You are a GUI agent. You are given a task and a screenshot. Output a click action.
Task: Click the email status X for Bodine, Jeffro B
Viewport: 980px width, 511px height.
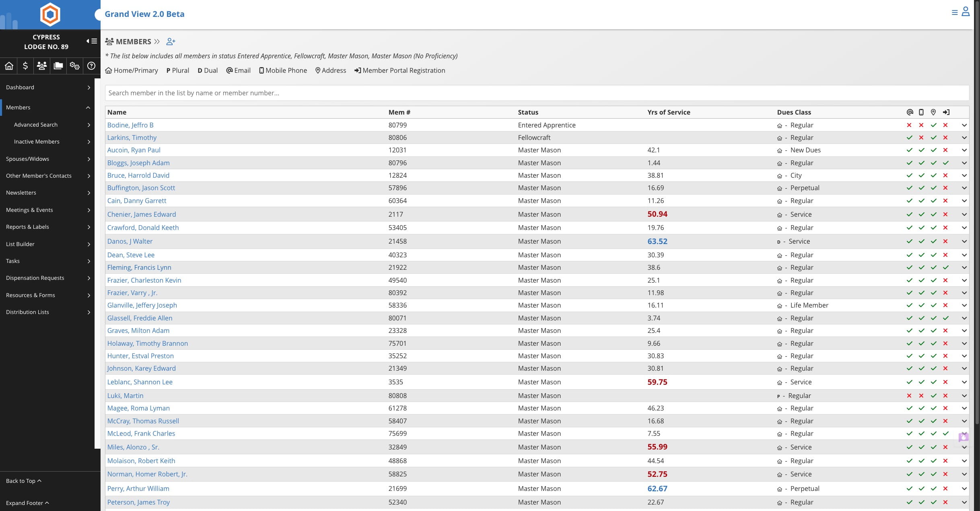[909, 125]
